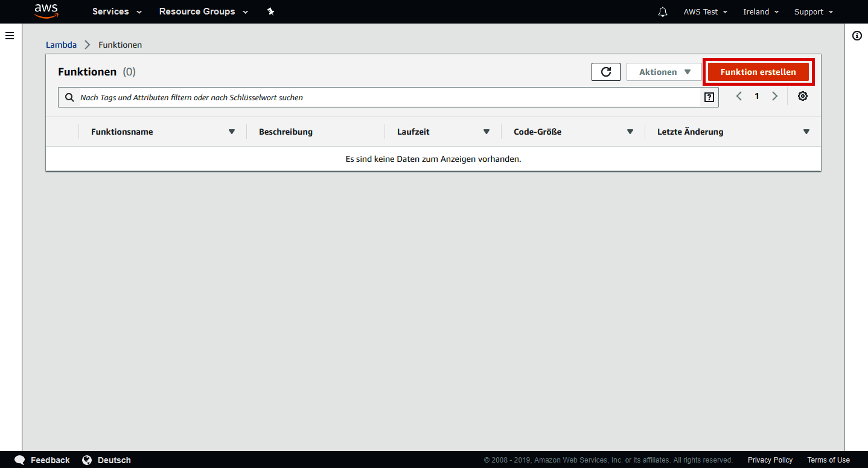The height and width of the screenshot is (468, 868).
Task: Open the navigation sidebar hamburger menu
Action: click(x=10, y=36)
